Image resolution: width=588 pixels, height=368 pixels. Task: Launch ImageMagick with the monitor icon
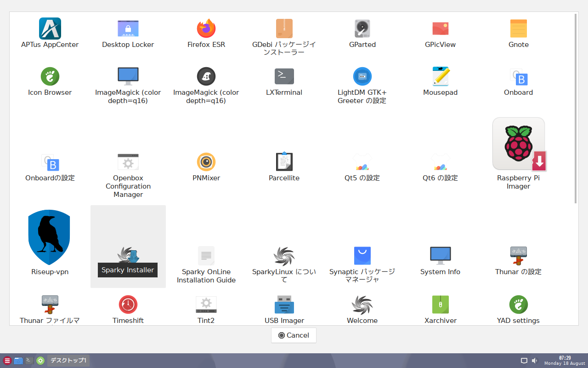point(128,85)
